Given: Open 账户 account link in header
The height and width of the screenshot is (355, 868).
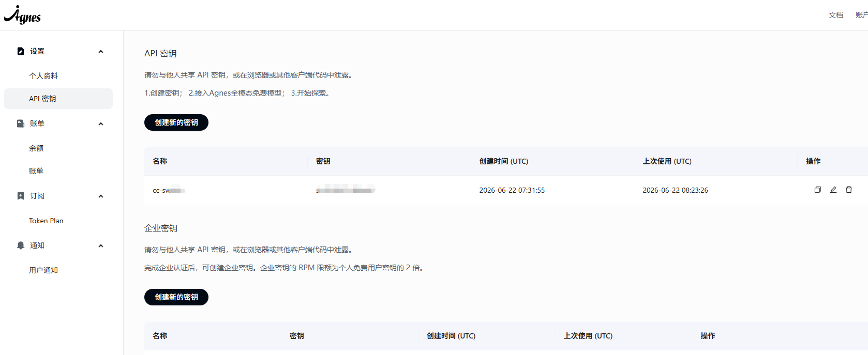Looking at the screenshot, I should (862, 15).
